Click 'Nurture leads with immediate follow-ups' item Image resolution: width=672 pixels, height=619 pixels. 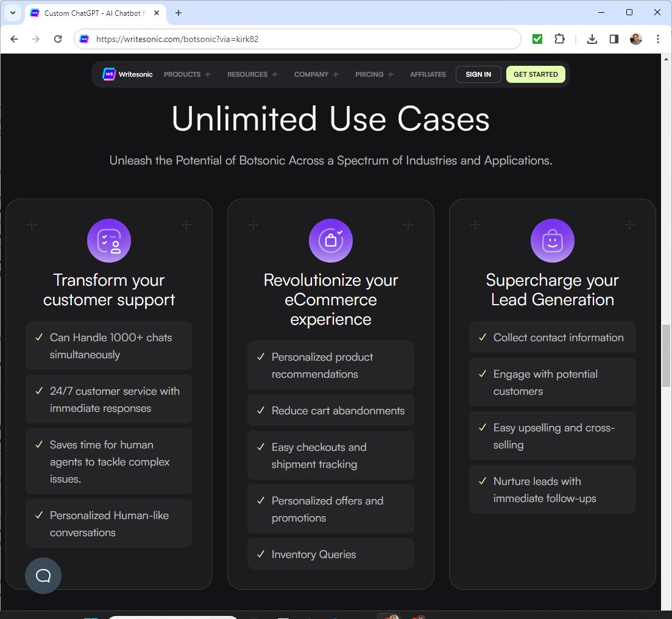[552, 489]
